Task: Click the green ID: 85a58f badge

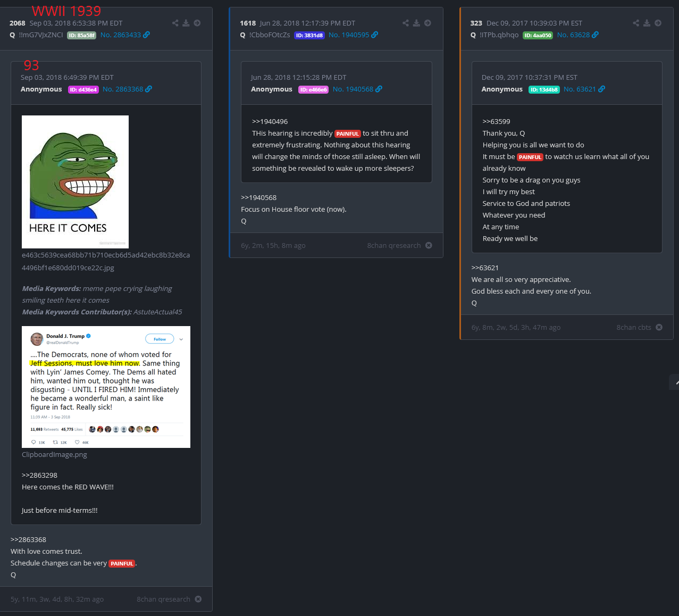Action: click(81, 35)
